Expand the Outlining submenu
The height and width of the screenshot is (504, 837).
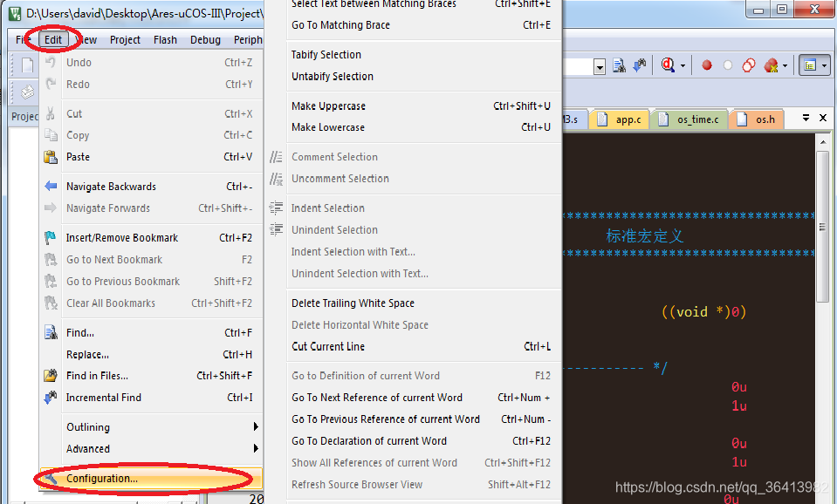pos(152,427)
